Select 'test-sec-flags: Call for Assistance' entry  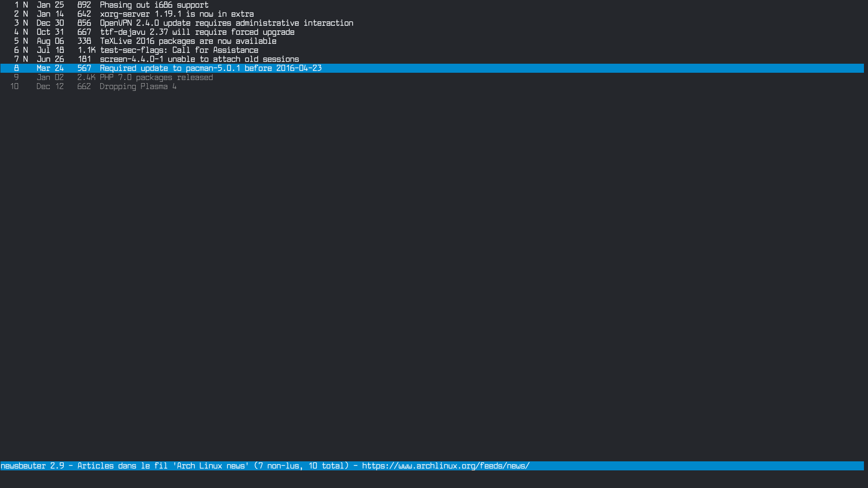(179, 50)
